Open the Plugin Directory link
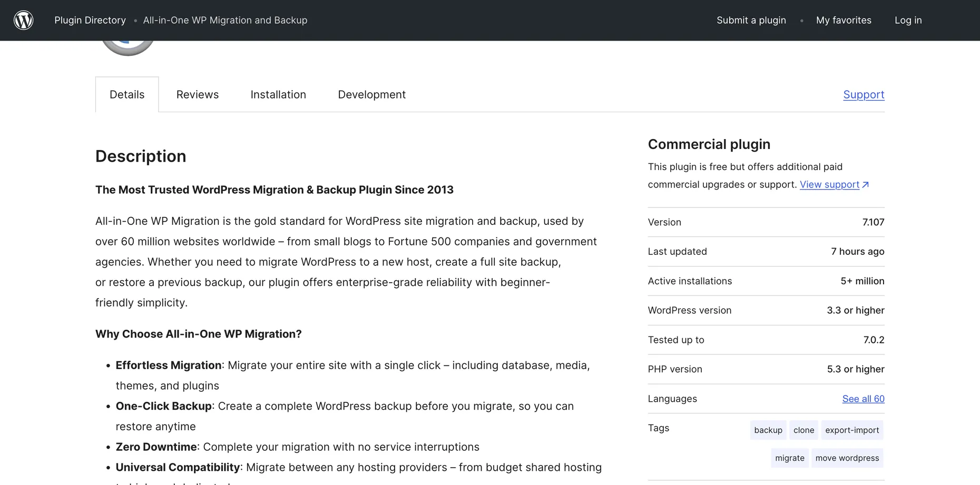980x485 pixels. coord(90,20)
